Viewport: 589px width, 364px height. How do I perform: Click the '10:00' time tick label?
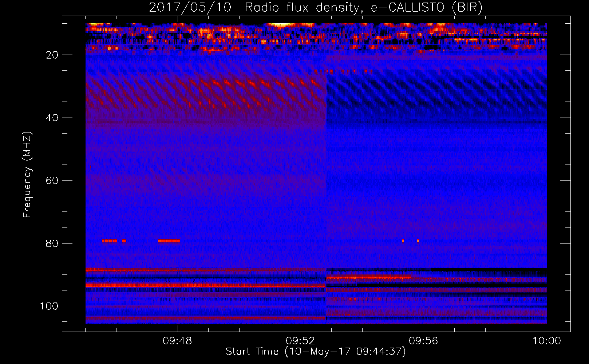coord(547,341)
